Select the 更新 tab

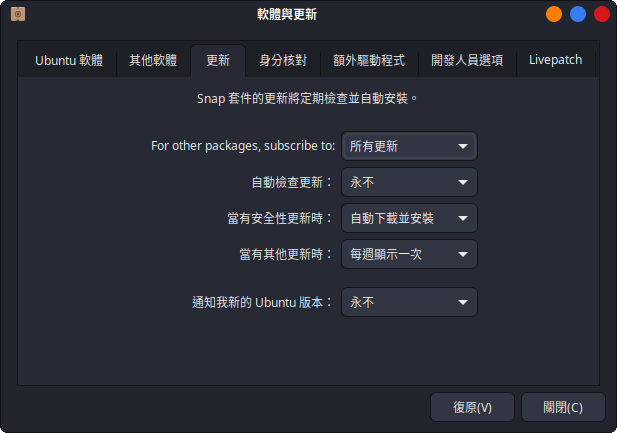pyautogui.click(x=218, y=61)
